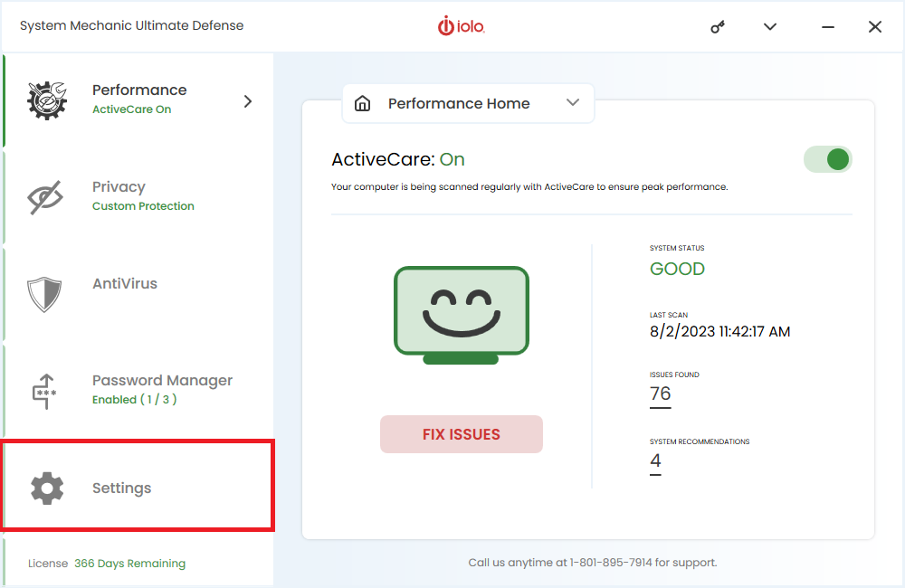Click the ActiveCare On status text
Viewport: 905px width, 588px height.
131,109
